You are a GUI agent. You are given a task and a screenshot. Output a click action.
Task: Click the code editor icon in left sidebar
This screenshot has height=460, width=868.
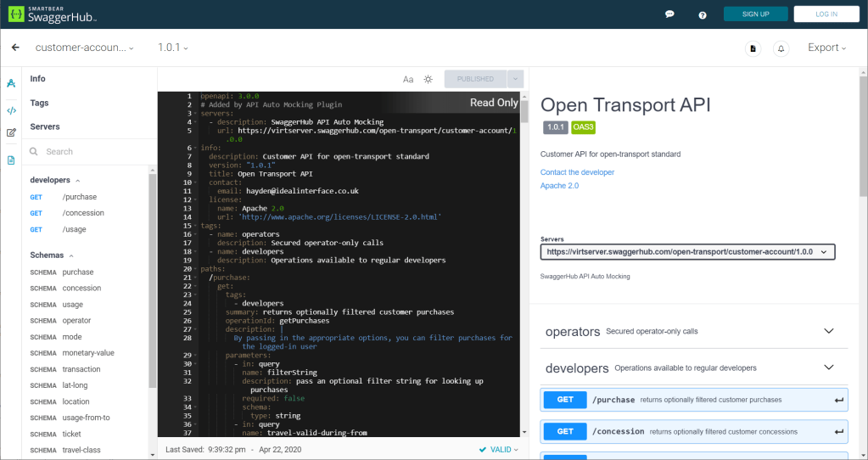pyautogui.click(x=11, y=110)
